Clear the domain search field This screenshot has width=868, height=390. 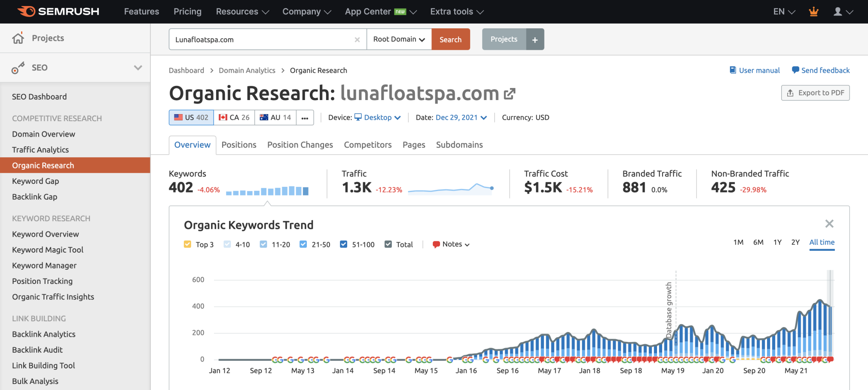pos(357,40)
